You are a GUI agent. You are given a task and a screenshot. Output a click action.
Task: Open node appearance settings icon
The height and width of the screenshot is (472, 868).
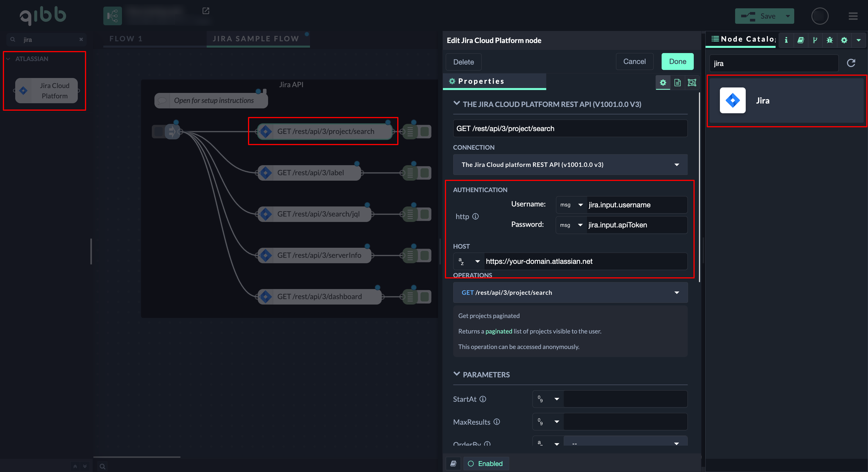[x=692, y=83]
